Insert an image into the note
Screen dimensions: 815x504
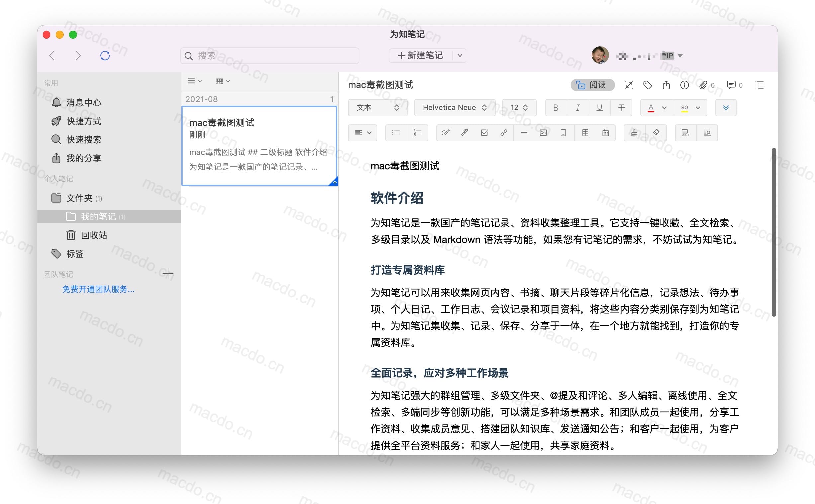tap(543, 133)
